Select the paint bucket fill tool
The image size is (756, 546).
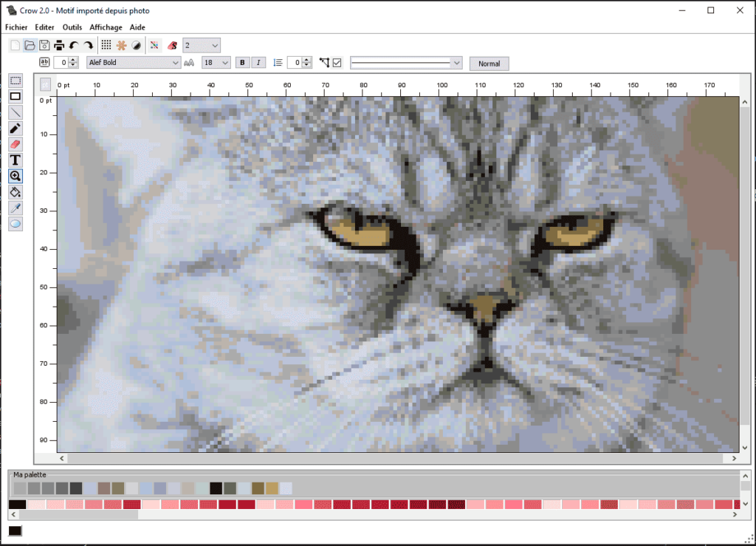(16, 192)
